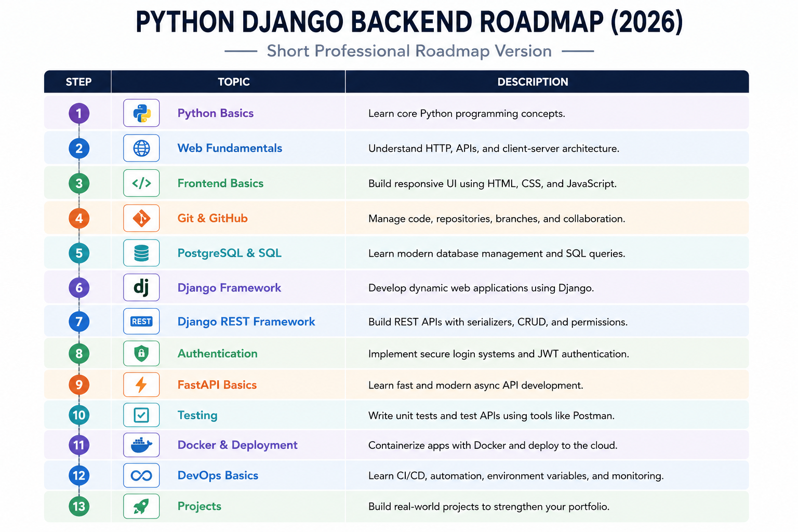Click the shield lock Authentication icon
Viewport: 798px width, 532px height.
[141, 353]
